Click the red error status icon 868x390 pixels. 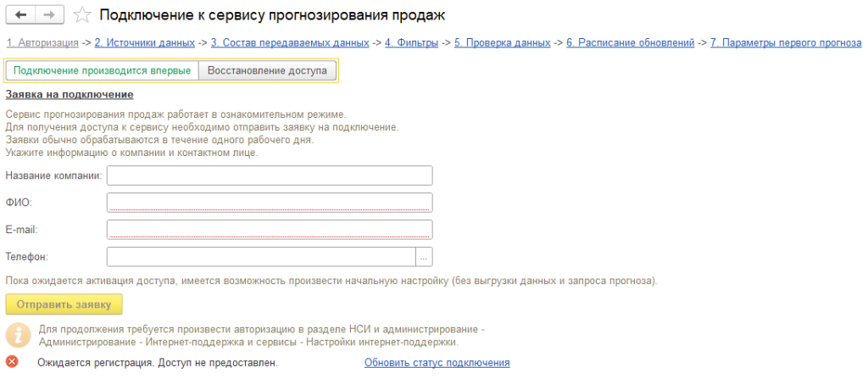point(12,362)
